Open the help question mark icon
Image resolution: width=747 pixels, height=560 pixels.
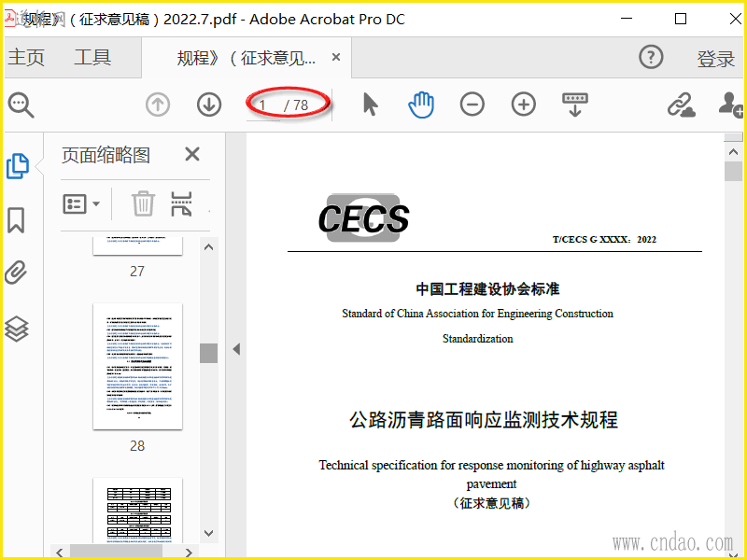pyautogui.click(x=651, y=57)
